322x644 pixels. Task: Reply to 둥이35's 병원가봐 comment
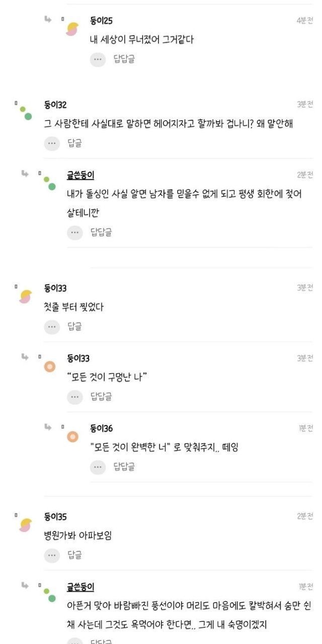point(74,555)
